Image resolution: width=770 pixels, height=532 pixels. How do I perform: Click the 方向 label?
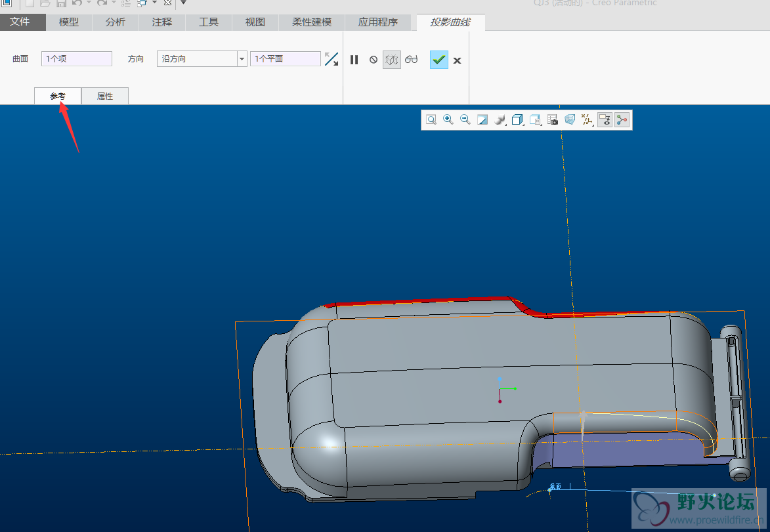coord(135,59)
